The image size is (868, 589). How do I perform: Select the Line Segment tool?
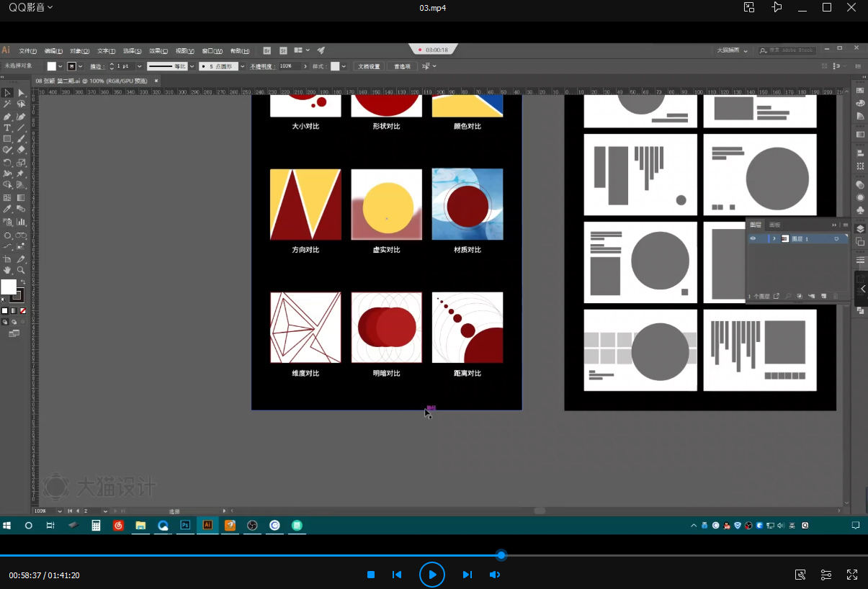click(x=21, y=127)
